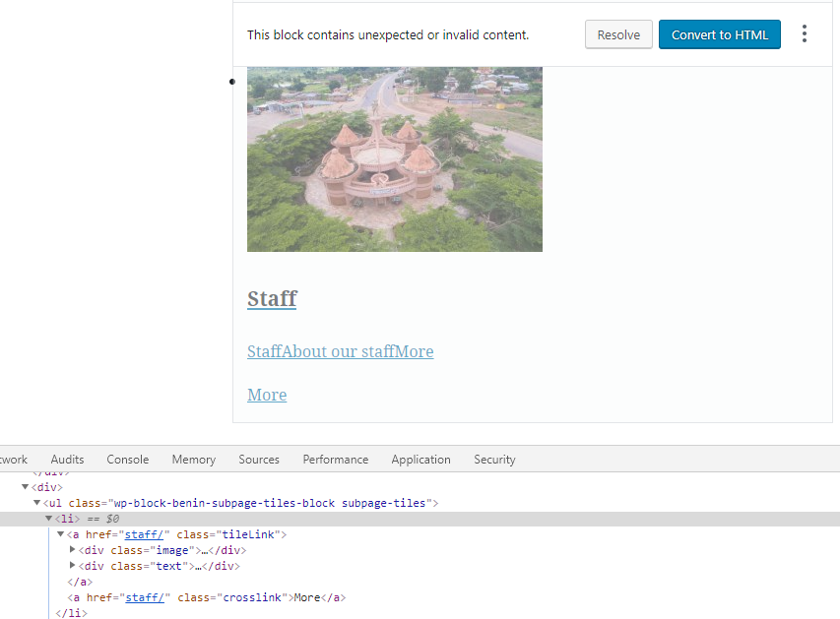Click the 'wp-block-benin-subpage-tiles-block subpage-tiles' class value
Screen dimensions: 840x619
[x=270, y=503]
